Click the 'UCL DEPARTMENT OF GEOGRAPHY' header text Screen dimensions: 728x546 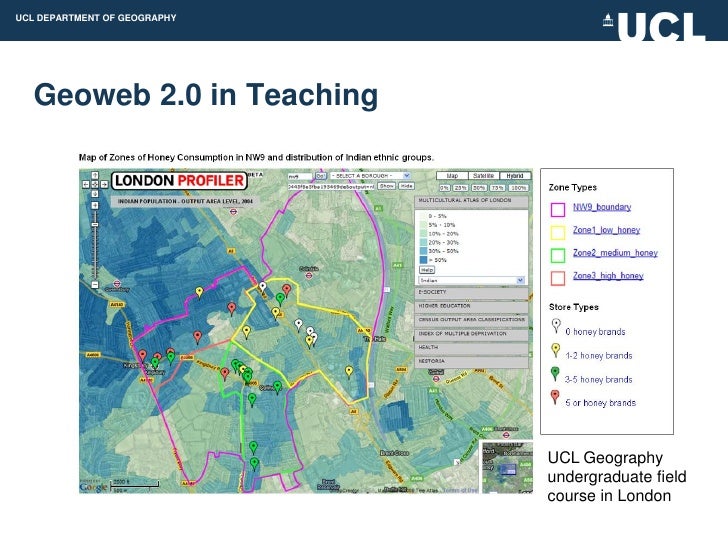(96, 18)
